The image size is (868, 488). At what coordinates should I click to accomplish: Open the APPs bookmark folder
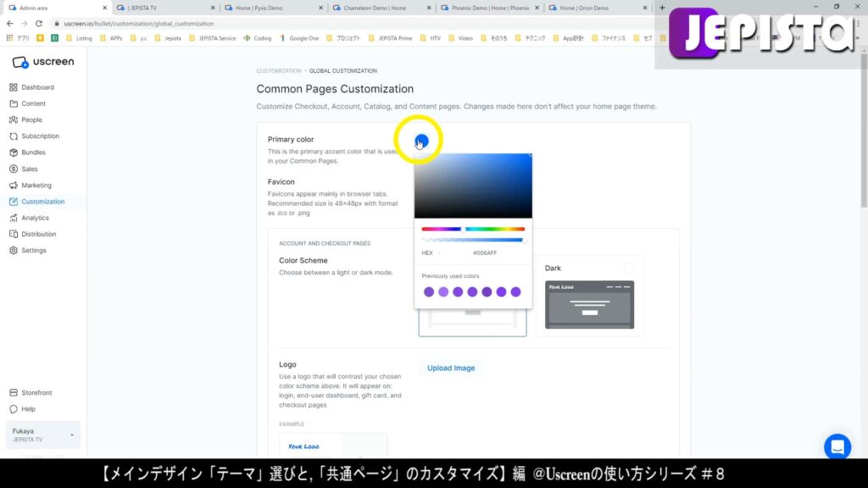click(x=111, y=38)
